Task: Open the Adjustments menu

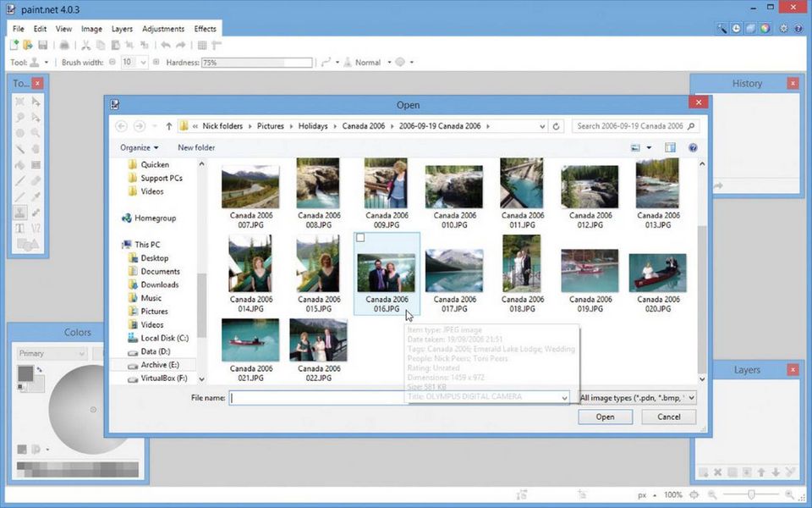Action: (x=162, y=29)
